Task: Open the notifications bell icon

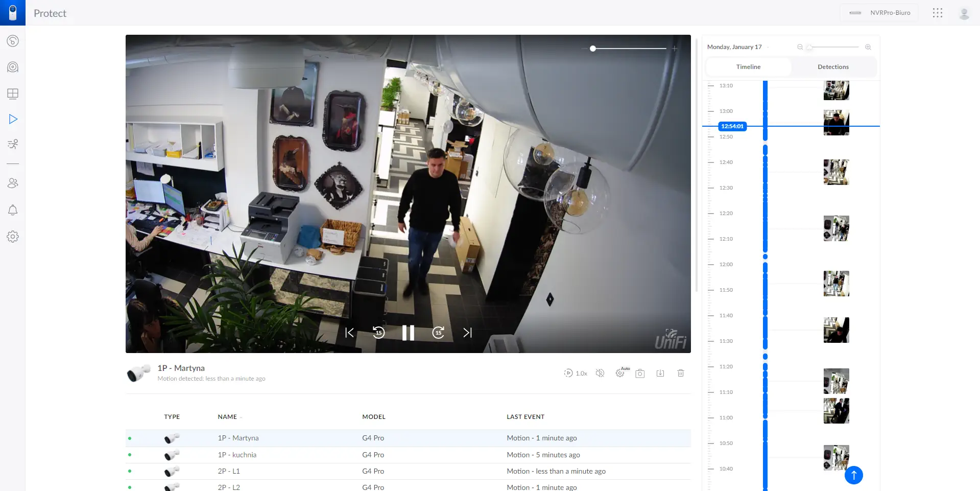Action: pos(13,210)
